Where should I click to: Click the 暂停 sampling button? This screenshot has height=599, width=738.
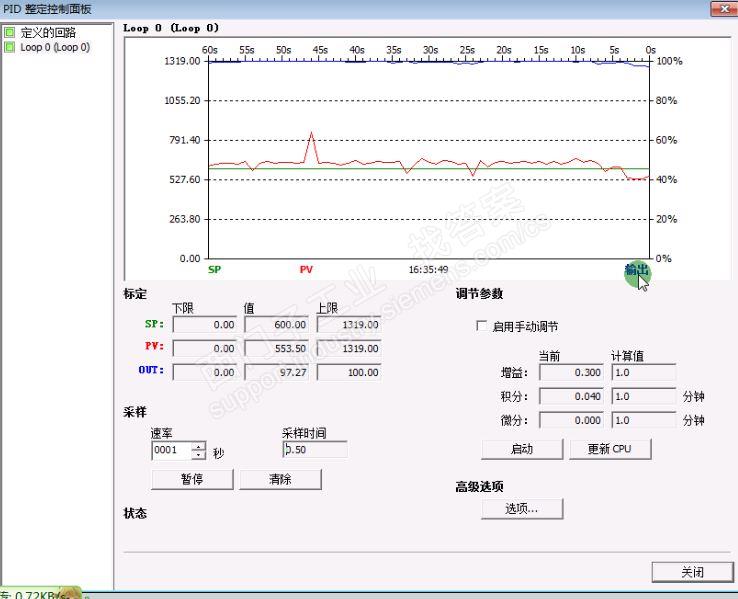tap(192, 479)
